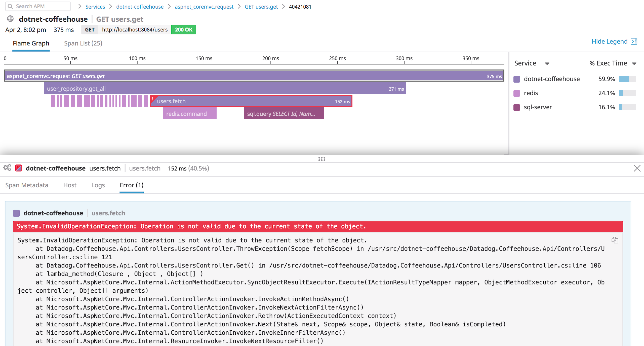Open the GET users.get breadcrumb

point(261,7)
